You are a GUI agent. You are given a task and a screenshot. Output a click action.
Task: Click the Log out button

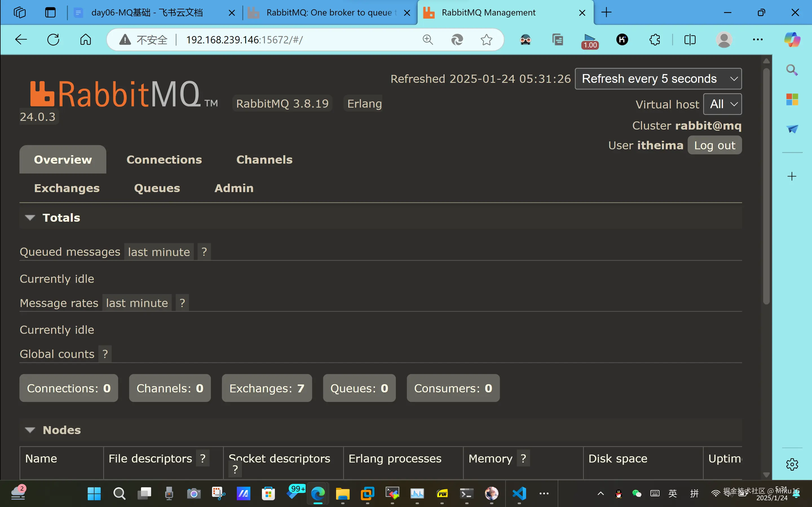tap(714, 146)
